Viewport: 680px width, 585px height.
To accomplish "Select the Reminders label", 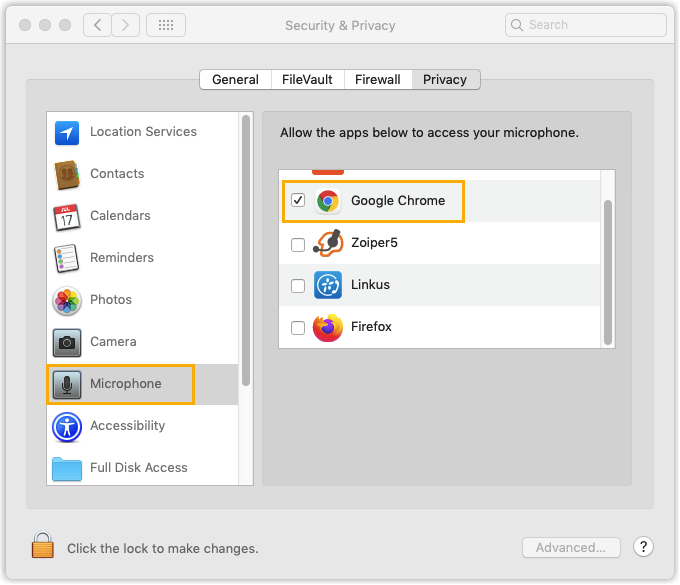I will click(x=122, y=258).
